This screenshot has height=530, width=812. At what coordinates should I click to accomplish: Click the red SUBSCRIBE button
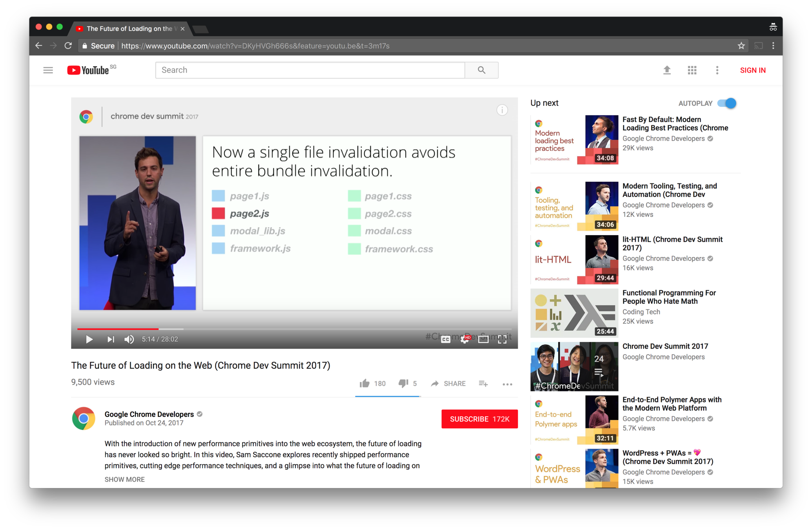[x=479, y=419]
